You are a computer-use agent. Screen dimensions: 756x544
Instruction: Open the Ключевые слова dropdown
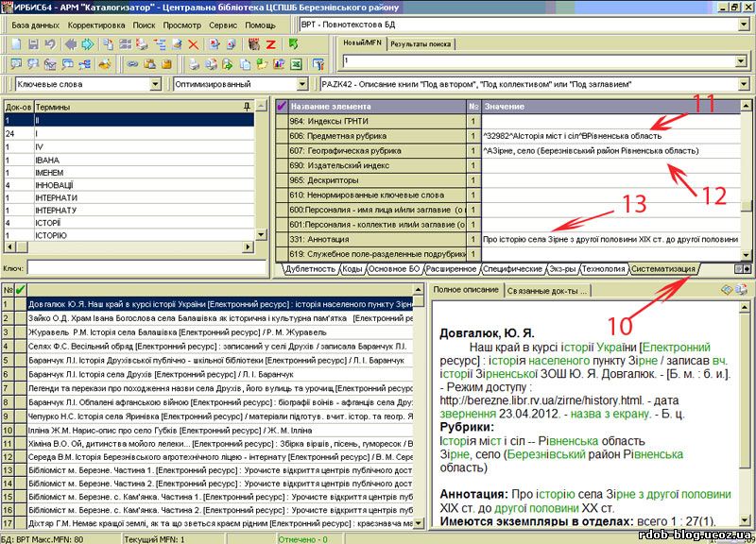[x=156, y=85]
